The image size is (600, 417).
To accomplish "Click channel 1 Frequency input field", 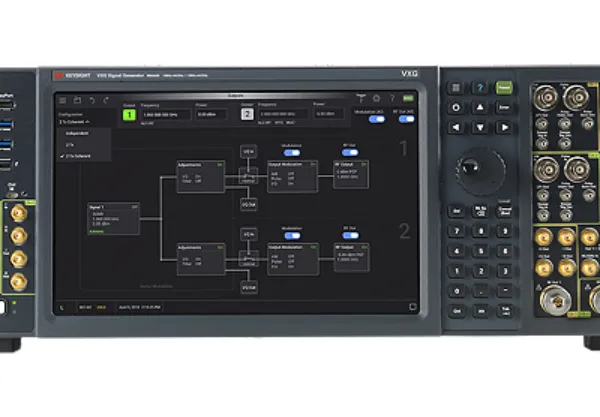I will [x=166, y=114].
